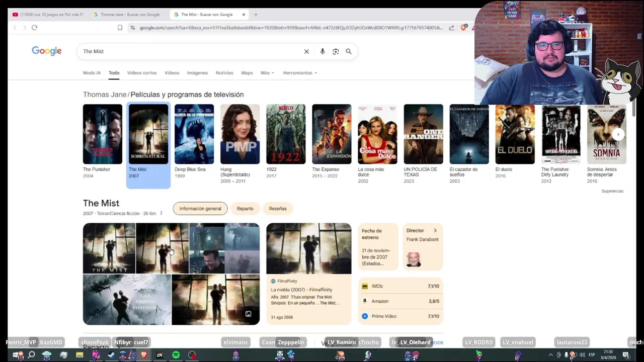This screenshot has width=644, height=362.
Task: Click the 'Reseñas' chip
Action: (x=278, y=209)
